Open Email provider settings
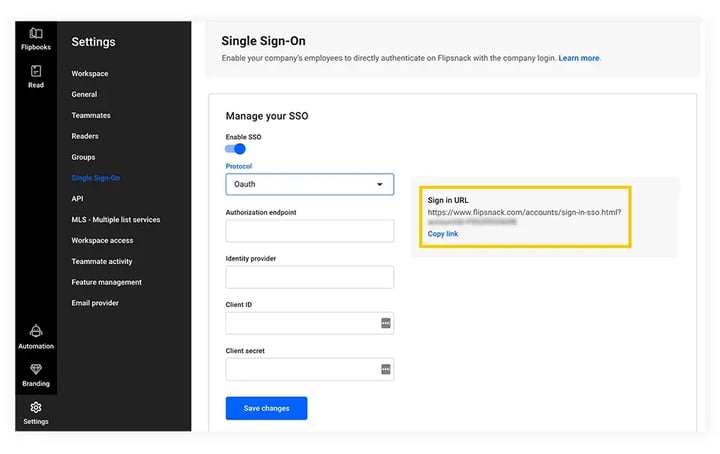The height and width of the screenshot is (454, 720). [x=95, y=303]
